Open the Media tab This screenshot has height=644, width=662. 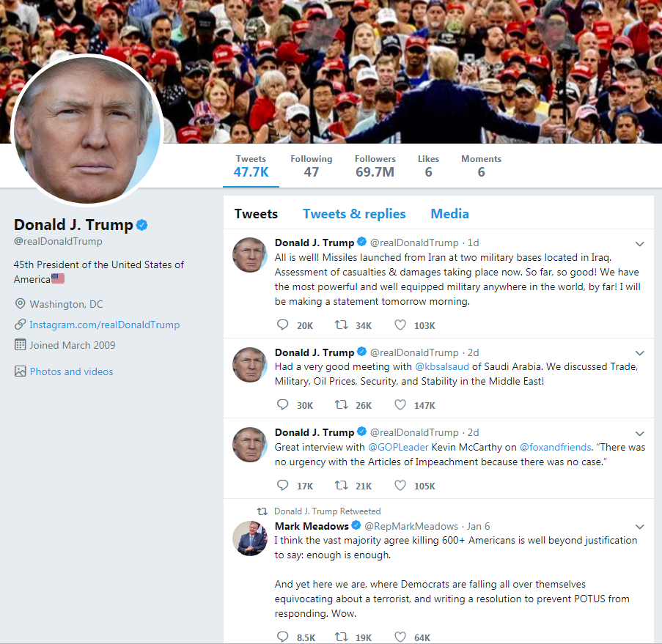pos(449,214)
